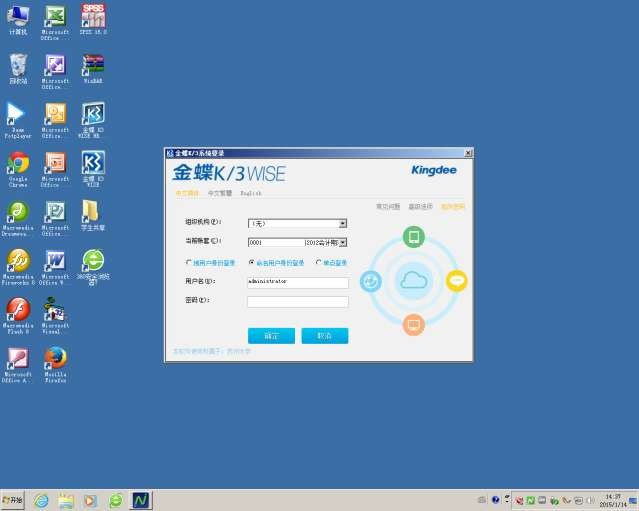Click the yellow chat bubble icon in login dialog
The height and width of the screenshot is (511, 639).
(456, 281)
